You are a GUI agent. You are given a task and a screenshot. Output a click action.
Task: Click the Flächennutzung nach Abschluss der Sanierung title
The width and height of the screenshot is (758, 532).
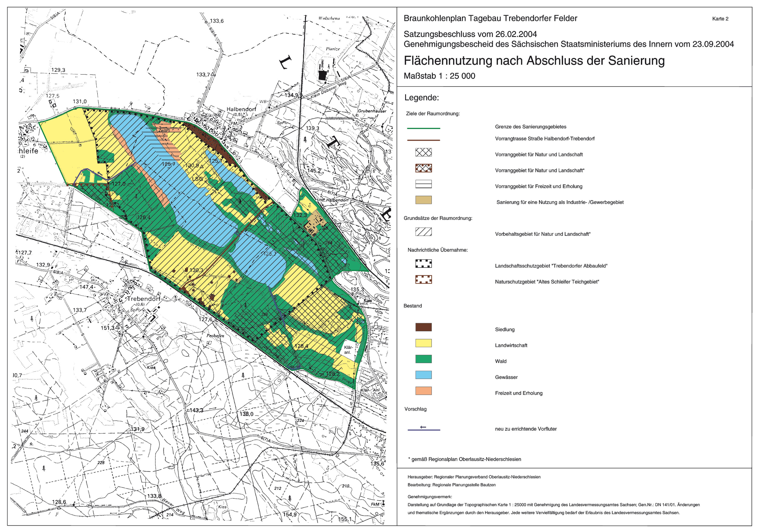coord(534,61)
